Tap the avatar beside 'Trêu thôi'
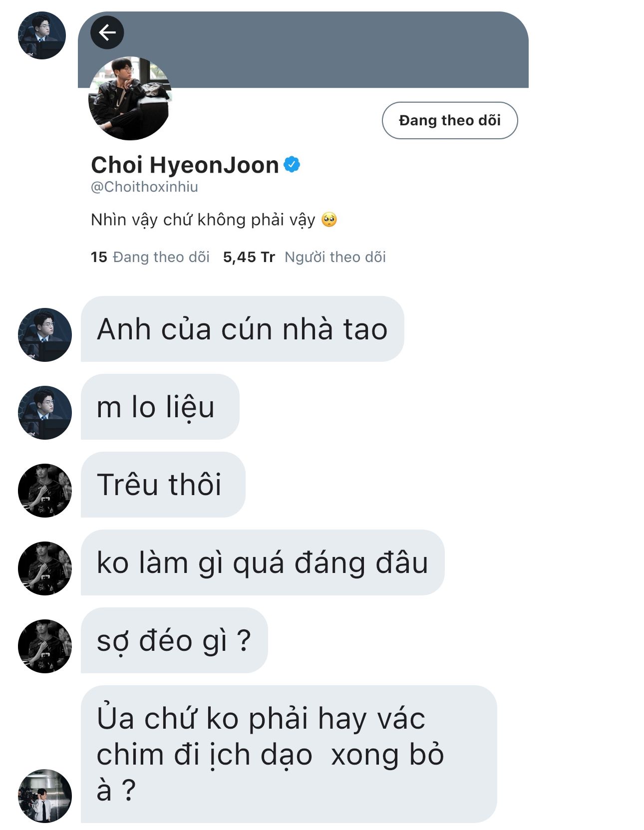This screenshot has height=830, width=644. pos(45,491)
